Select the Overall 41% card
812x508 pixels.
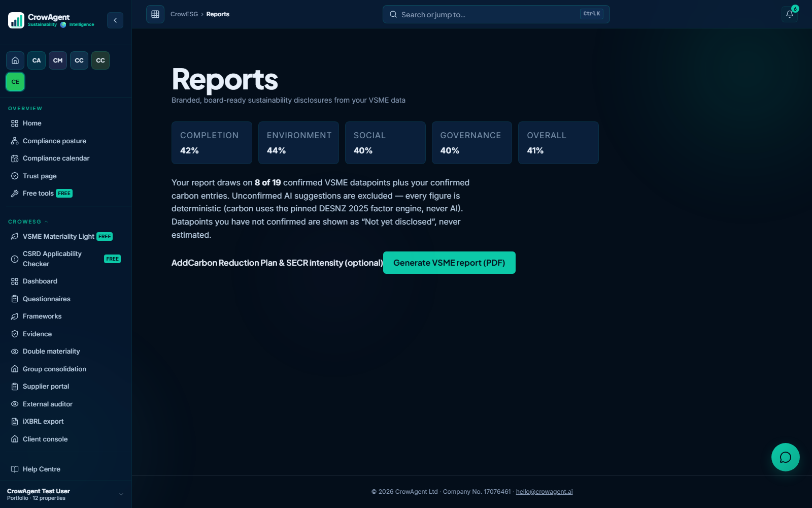click(x=558, y=143)
